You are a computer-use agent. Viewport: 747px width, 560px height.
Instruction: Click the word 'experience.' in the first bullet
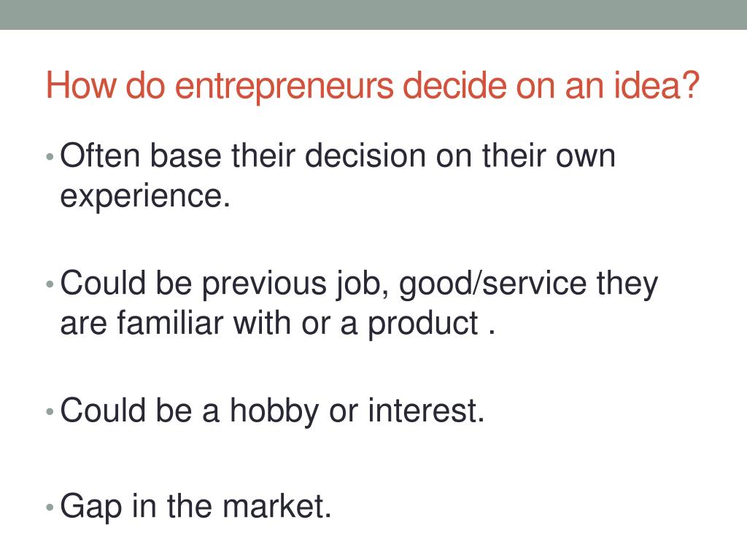pyautogui.click(x=145, y=196)
